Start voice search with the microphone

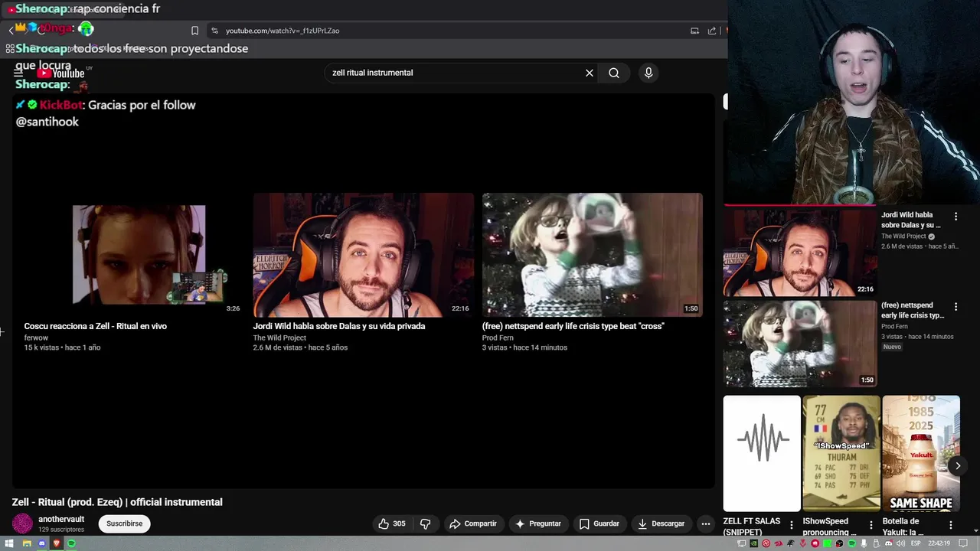648,73
